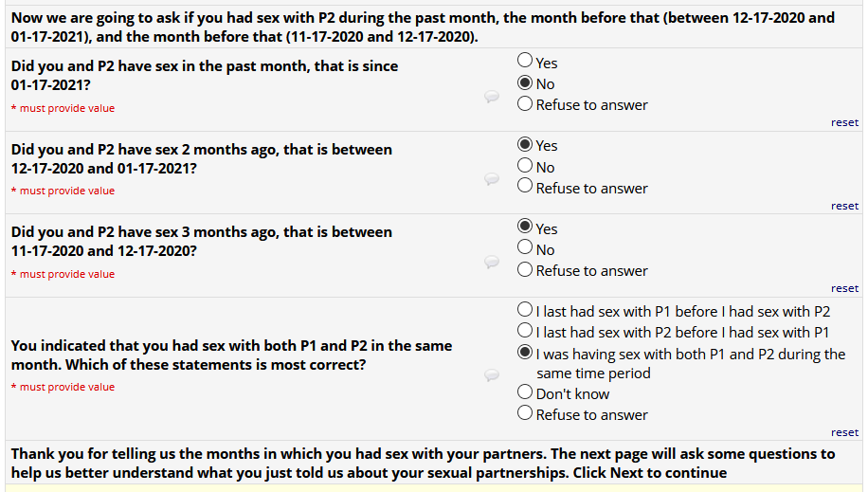Select No for sex 2 months ago
Screen dimensions: 868x492
click(x=525, y=166)
